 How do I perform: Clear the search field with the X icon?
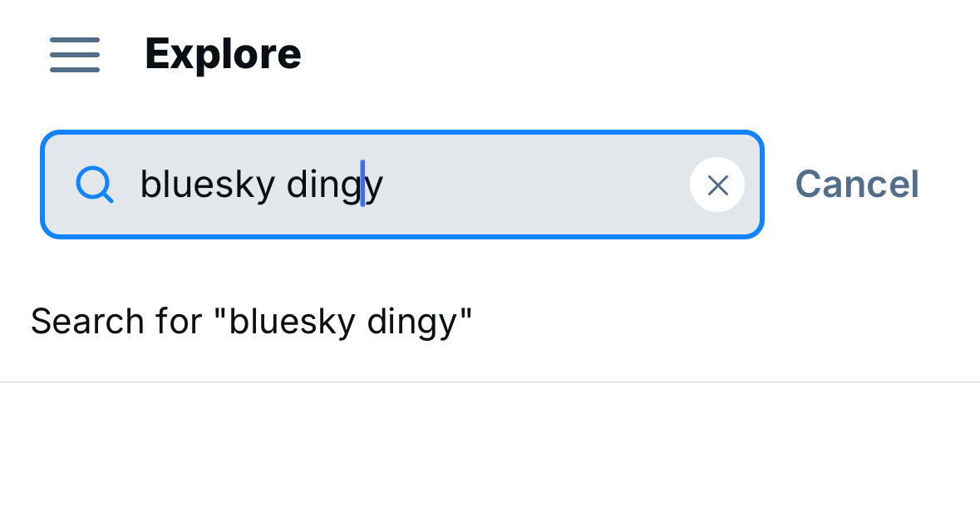[717, 185]
